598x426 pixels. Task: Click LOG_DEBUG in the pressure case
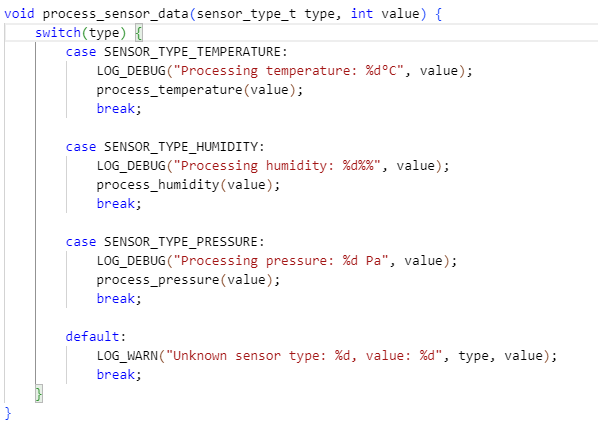tap(131, 261)
